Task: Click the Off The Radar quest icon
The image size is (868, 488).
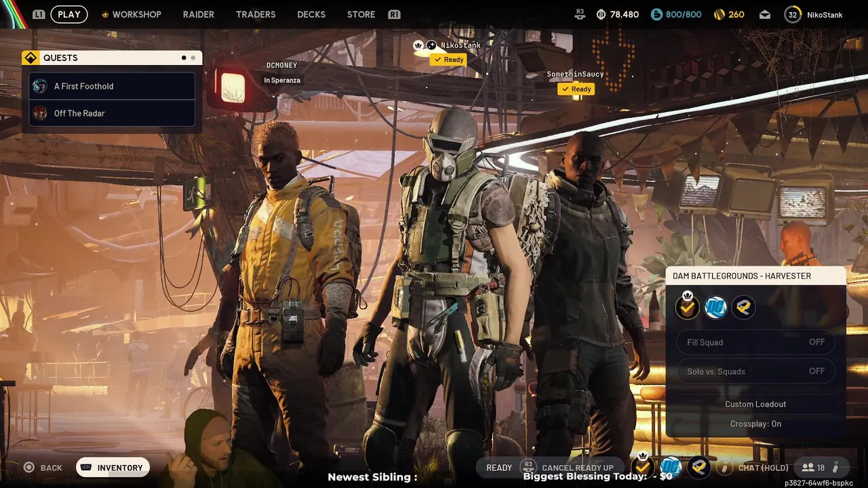Action: tap(40, 113)
